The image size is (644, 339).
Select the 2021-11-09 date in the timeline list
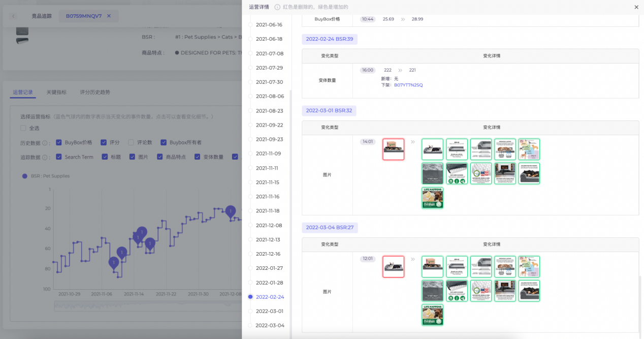(268, 153)
